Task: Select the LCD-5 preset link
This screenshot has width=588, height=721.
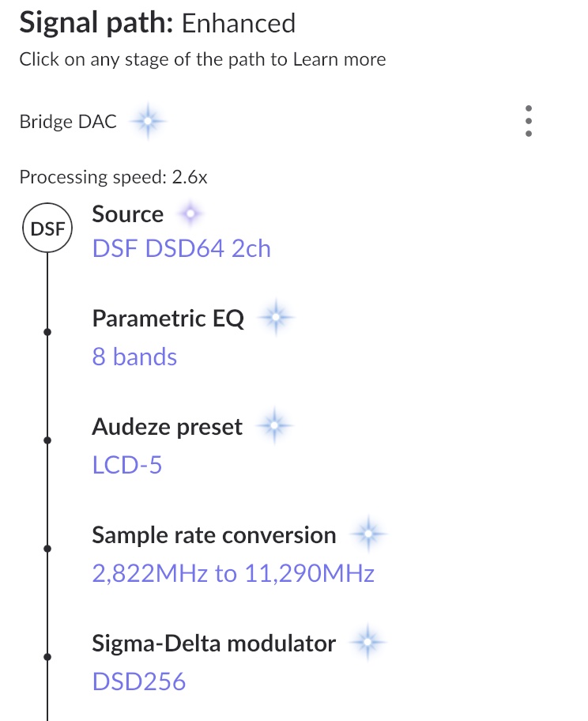Action: coord(127,465)
